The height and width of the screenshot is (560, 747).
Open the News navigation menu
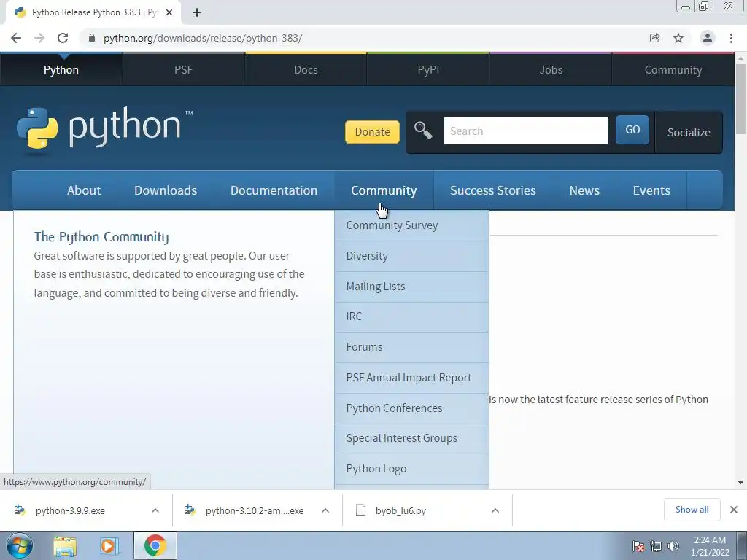[x=584, y=190]
